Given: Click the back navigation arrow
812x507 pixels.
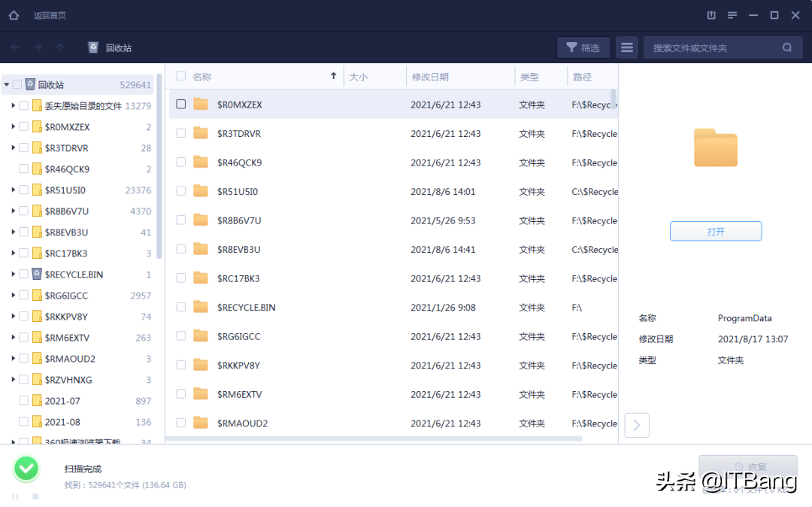Looking at the screenshot, I should click(15, 47).
